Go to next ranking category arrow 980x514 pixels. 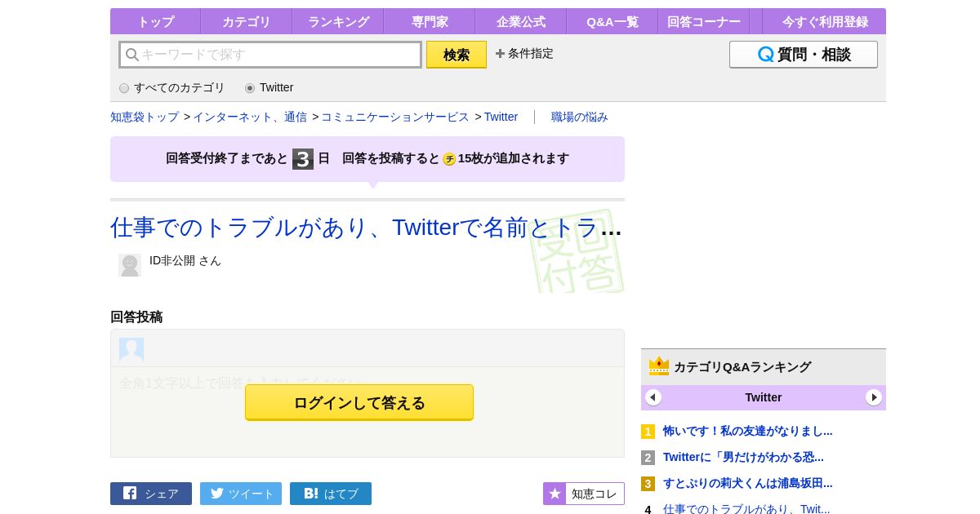click(874, 397)
